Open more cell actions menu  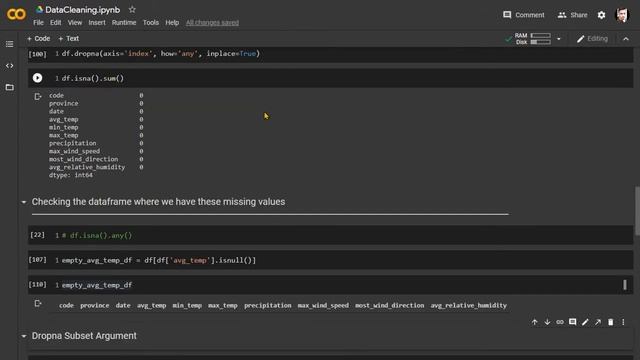pyautogui.click(x=623, y=322)
